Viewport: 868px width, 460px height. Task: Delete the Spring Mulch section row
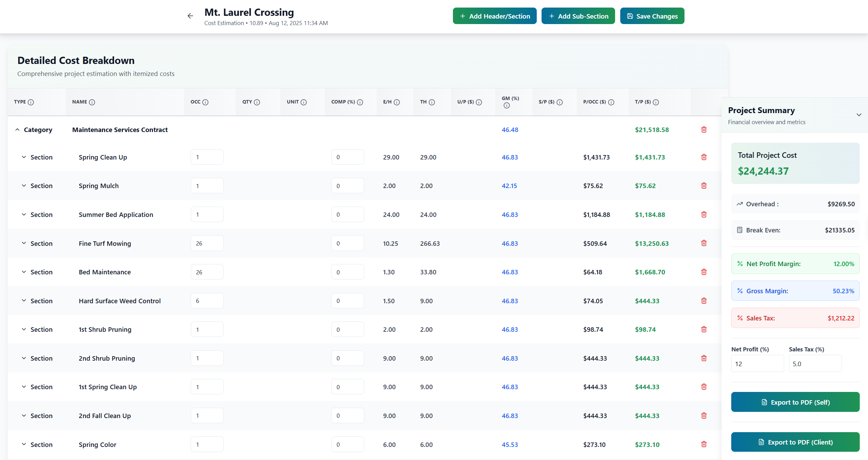(704, 186)
